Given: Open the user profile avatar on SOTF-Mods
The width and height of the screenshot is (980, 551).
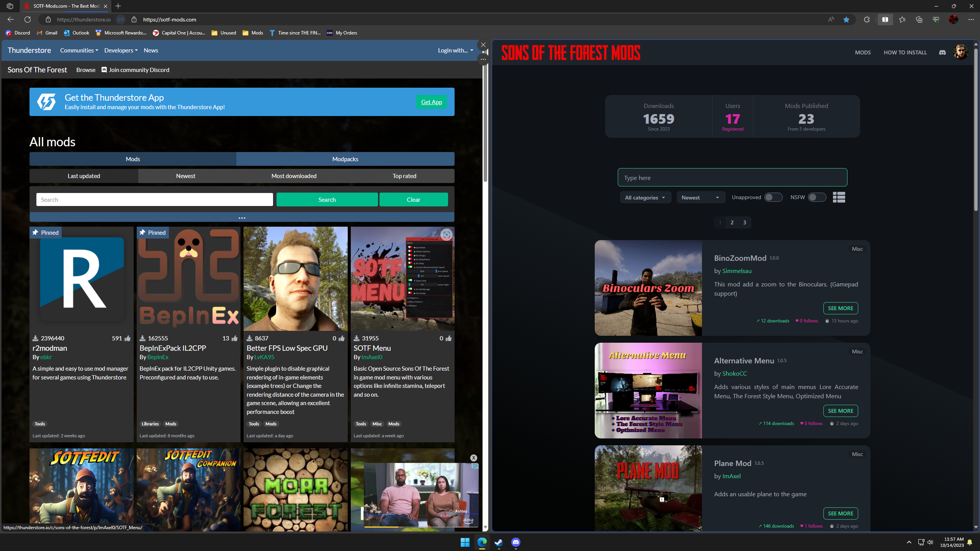Looking at the screenshot, I should click(x=960, y=52).
